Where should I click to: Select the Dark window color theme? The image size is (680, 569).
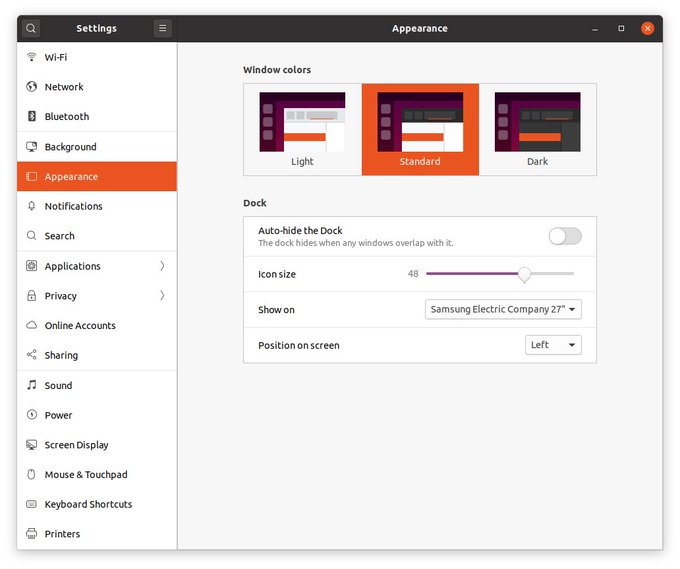tap(538, 130)
